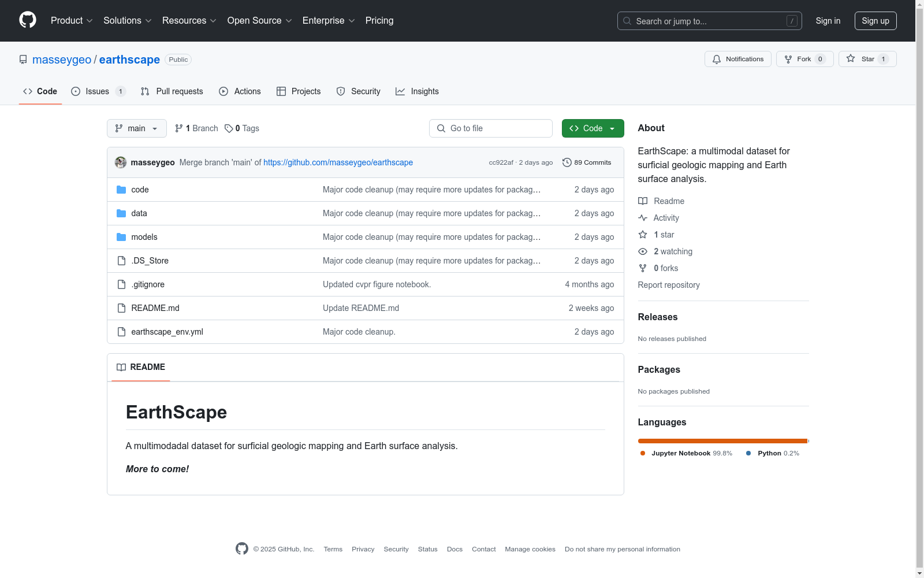Open the Pricing page
Image resolution: width=924 pixels, height=578 pixels.
(x=379, y=21)
